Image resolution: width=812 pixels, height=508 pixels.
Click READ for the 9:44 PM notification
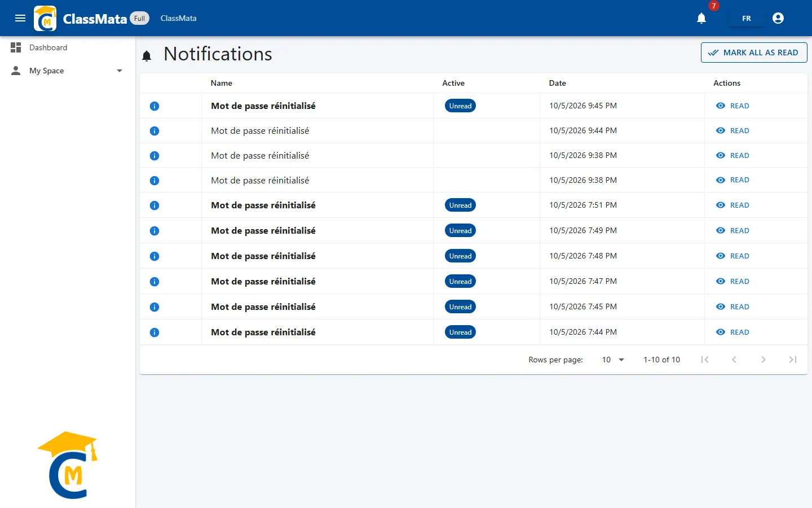coord(732,130)
